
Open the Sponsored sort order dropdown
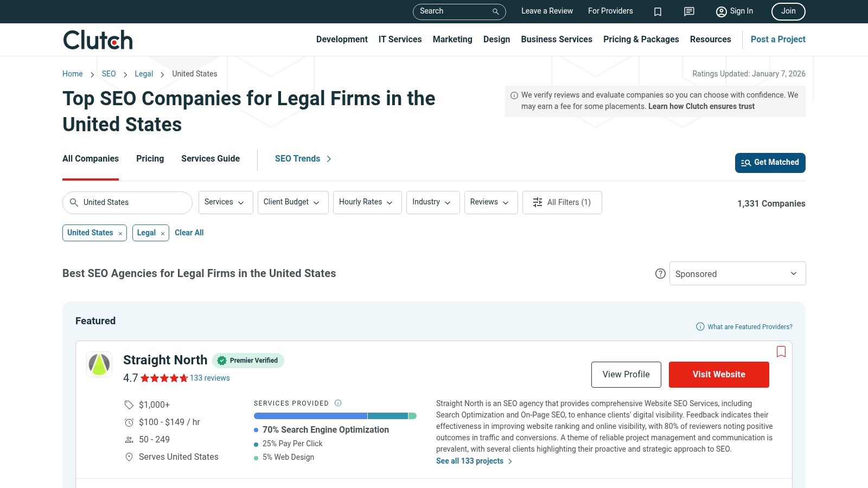[x=737, y=273]
